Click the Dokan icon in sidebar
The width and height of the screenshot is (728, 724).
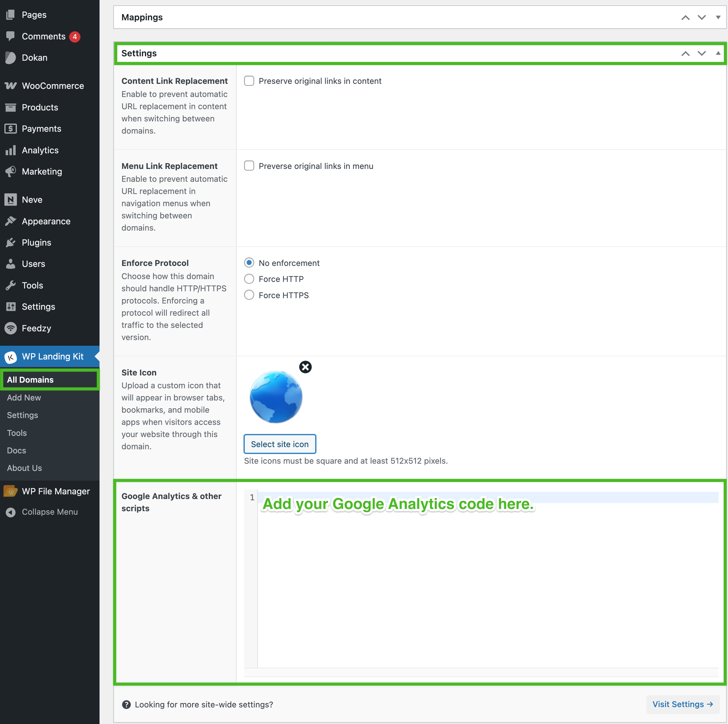(x=11, y=58)
